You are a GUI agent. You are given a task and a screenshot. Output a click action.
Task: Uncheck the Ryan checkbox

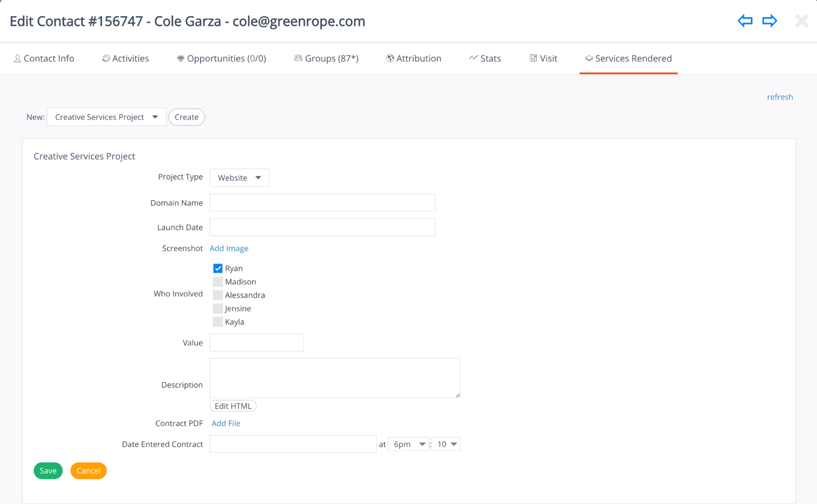(x=218, y=269)
